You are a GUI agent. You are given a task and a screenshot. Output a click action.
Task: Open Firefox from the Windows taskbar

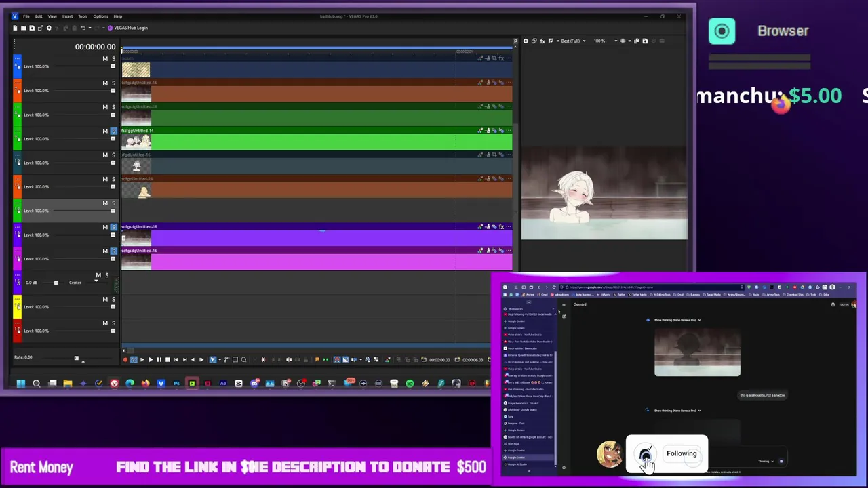[145, 384]
